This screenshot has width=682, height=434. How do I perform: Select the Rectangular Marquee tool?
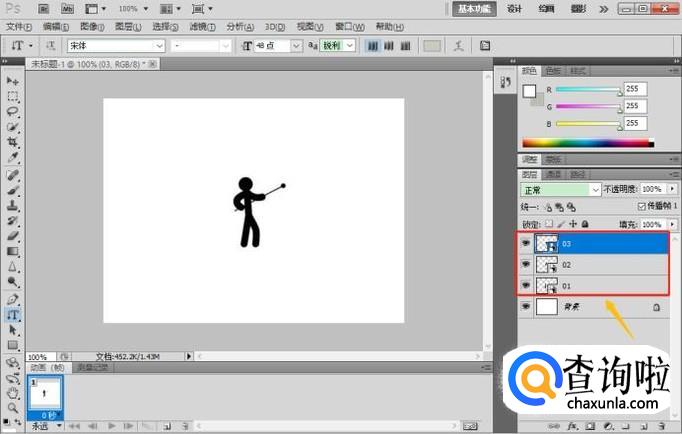point(13,97)
